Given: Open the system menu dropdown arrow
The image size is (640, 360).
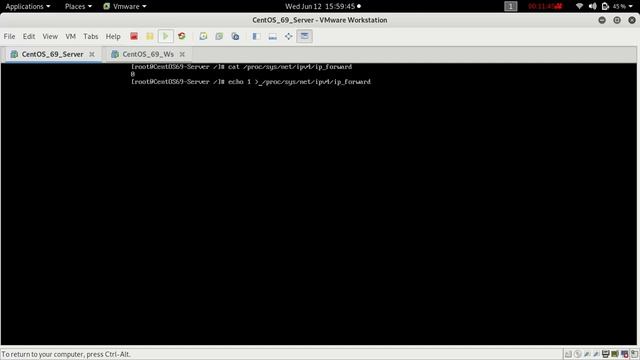Looking at the screenshot, I should (x=631, y=7).
